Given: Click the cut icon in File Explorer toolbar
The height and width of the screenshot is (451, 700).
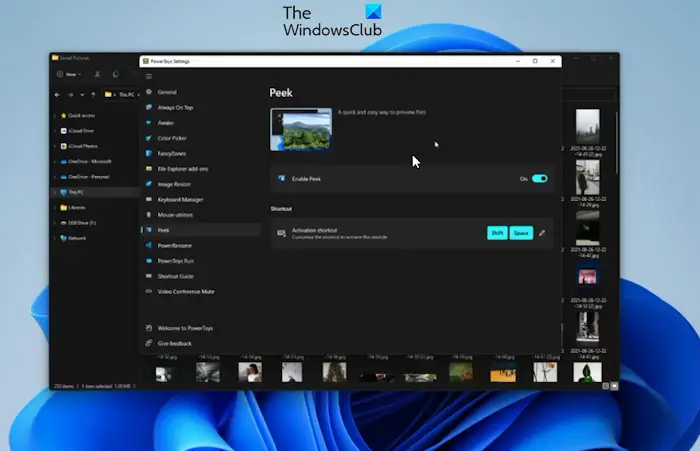Looking at the screenshot, I should click(97, 74).
